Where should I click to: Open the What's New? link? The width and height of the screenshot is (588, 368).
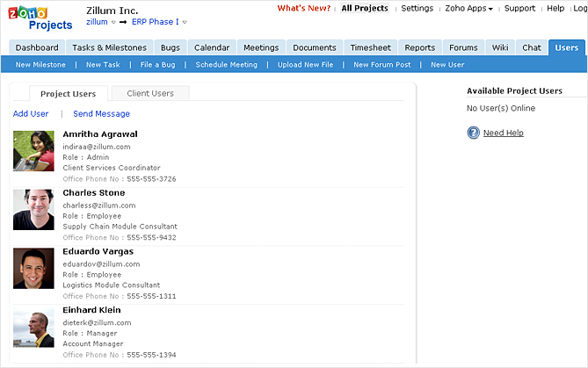[x=304, y=8]
